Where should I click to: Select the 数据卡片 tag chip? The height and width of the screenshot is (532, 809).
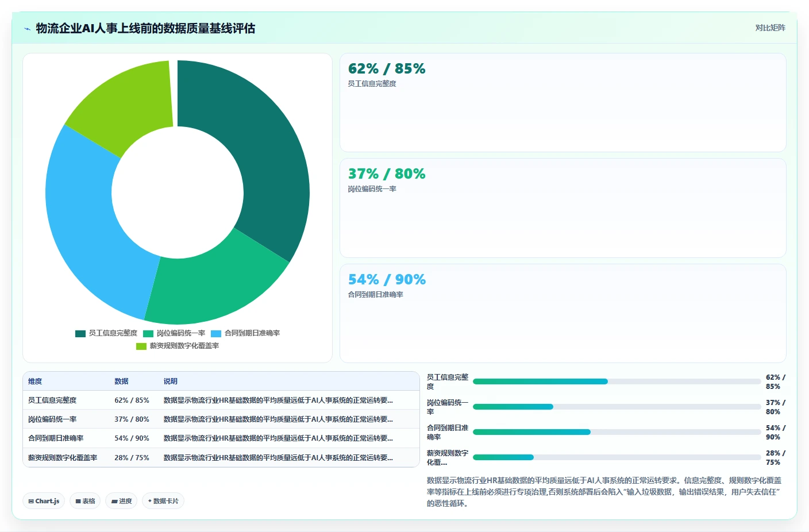click(x=163, y=501)
